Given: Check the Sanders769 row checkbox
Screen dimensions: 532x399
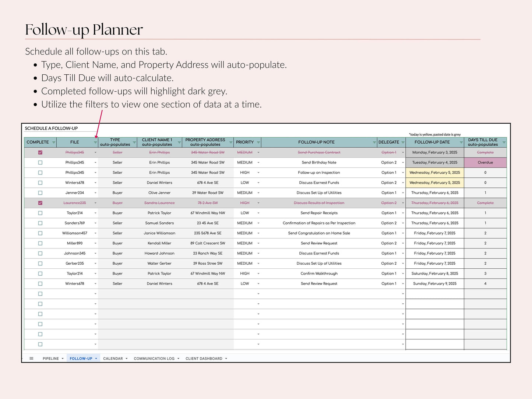Looking at the screenshot, I should tap(40, 223).
